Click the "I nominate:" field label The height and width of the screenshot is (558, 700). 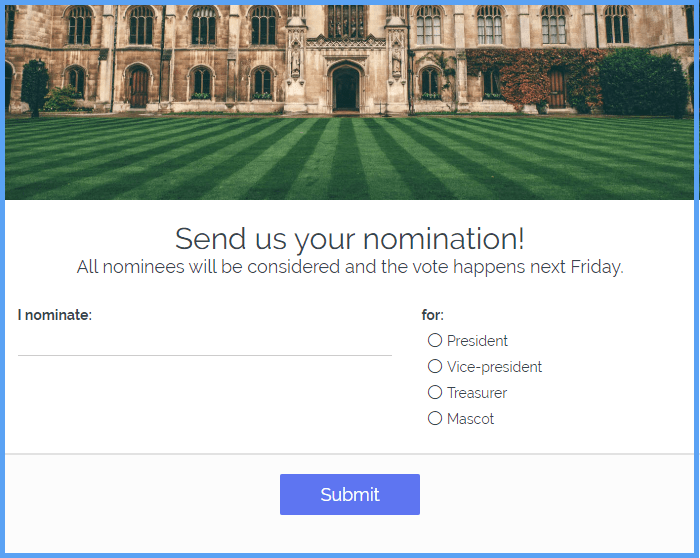[55, 315]
